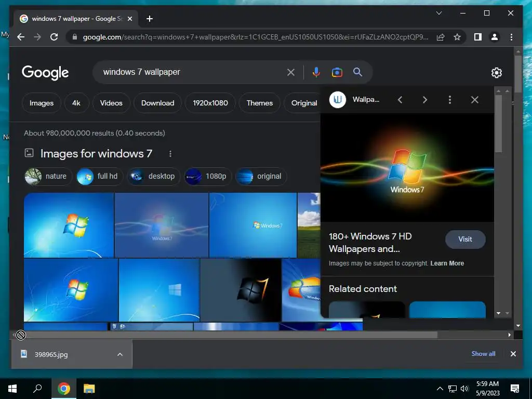The height and width of the screenshot is (399, 532).
Task: Open Windows taskbar search
Action: pos(37,389)
